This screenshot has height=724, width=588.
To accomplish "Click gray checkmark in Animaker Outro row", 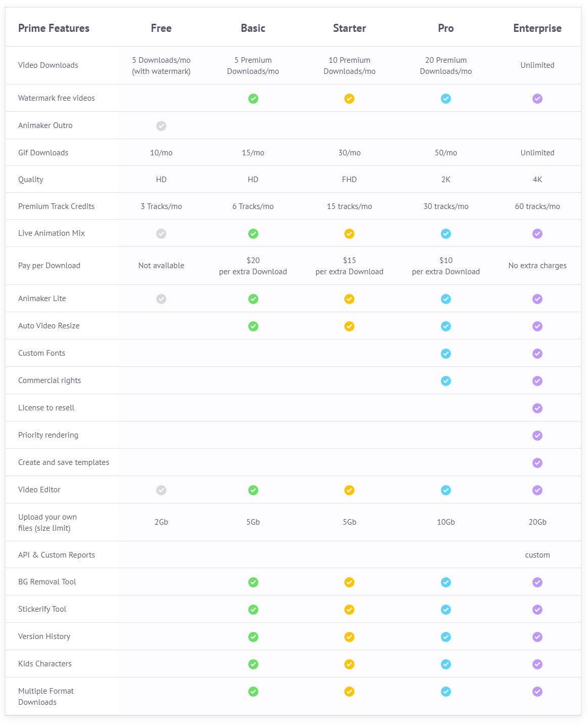I will pos(161,126).
